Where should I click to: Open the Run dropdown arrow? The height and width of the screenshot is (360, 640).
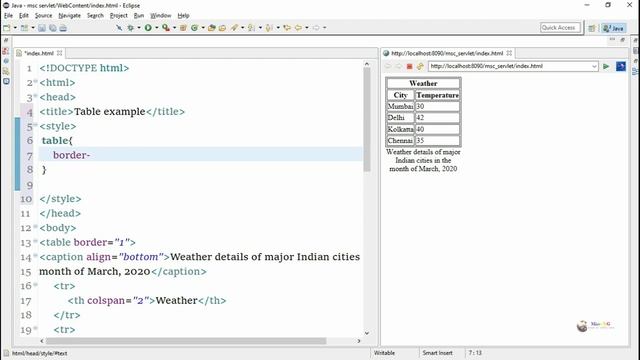click(x=156, y=28)
